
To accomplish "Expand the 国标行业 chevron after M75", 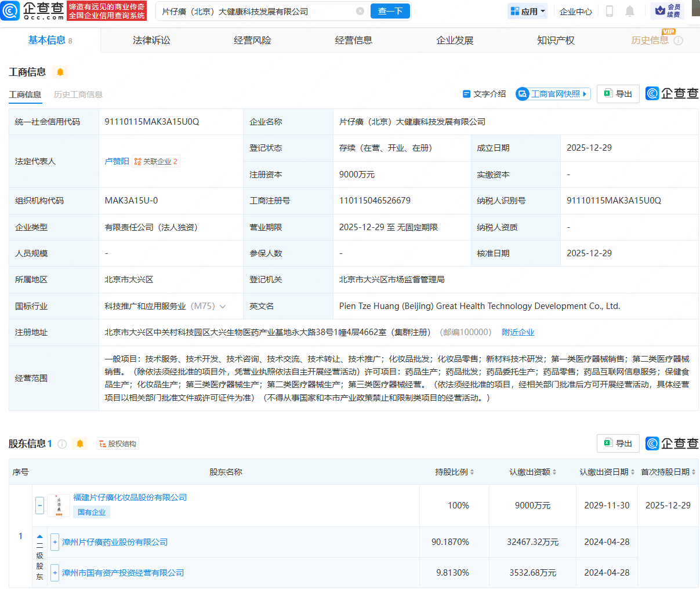I will (x=223, y=306).
